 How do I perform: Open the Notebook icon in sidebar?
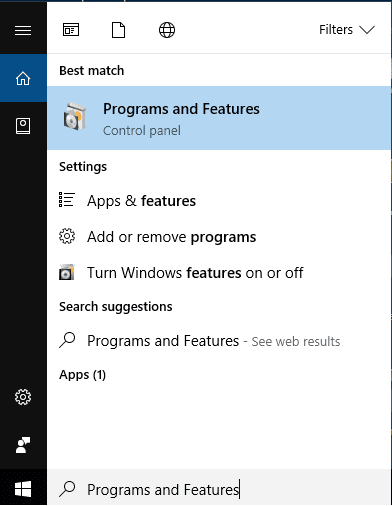(x=23, y=126)
